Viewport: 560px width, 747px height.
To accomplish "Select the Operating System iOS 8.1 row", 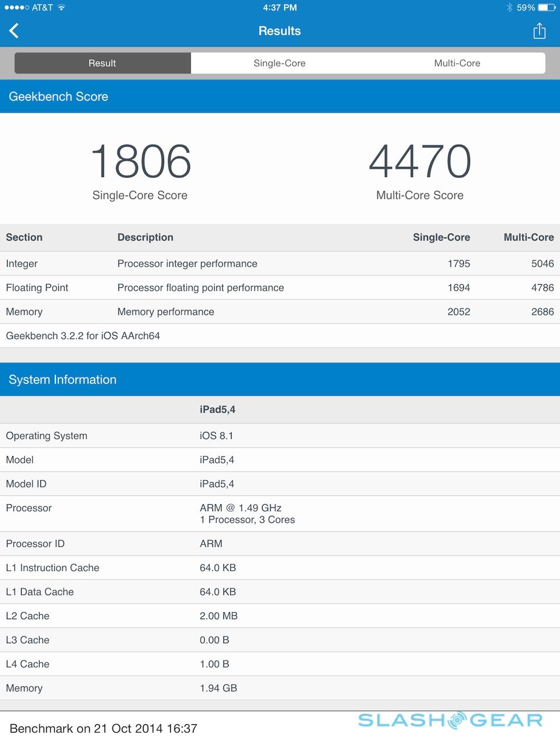I will coord(280,436).
